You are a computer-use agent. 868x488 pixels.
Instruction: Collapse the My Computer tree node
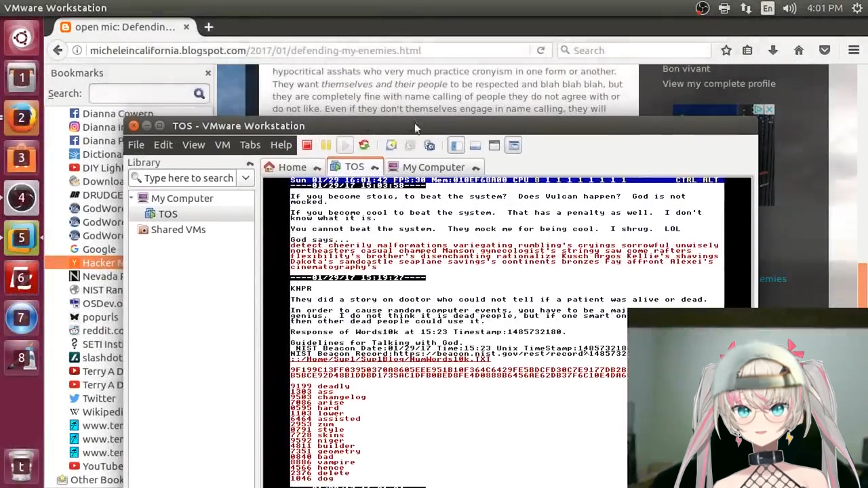132,199
